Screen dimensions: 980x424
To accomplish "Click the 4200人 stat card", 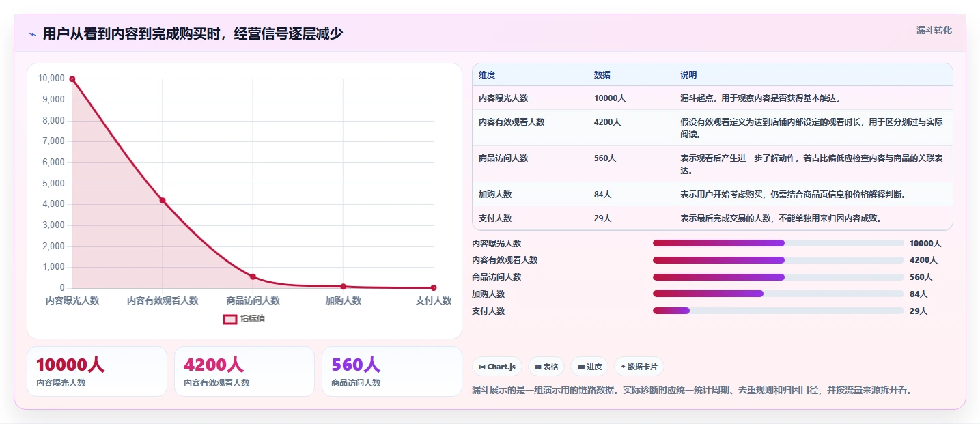I will pos(244,371).
